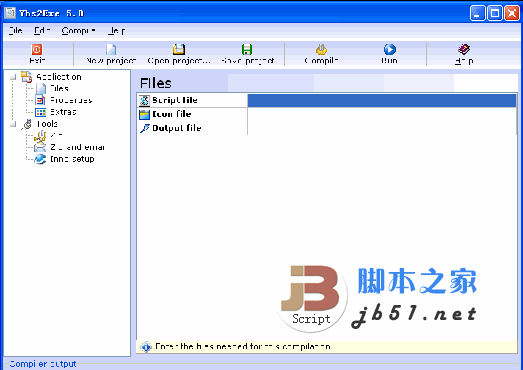
Task: Click the Zip tool icon in tree
Action: (x=40, y=136)
